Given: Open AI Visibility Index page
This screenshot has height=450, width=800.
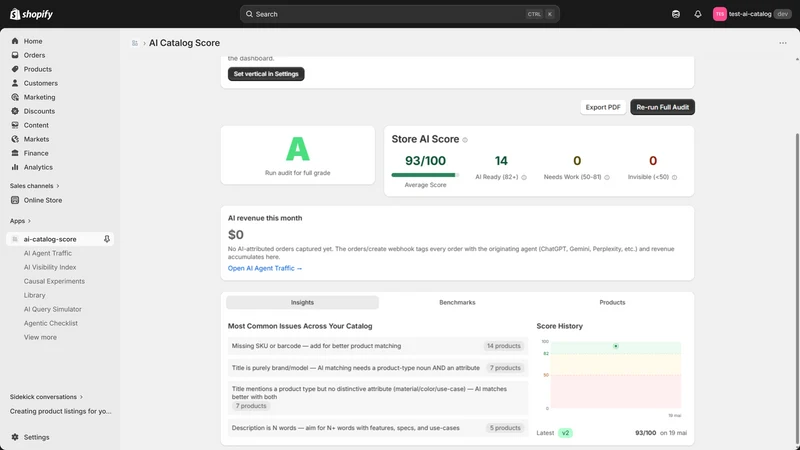Looking at the screenshot, I should (x=49, y=267).
